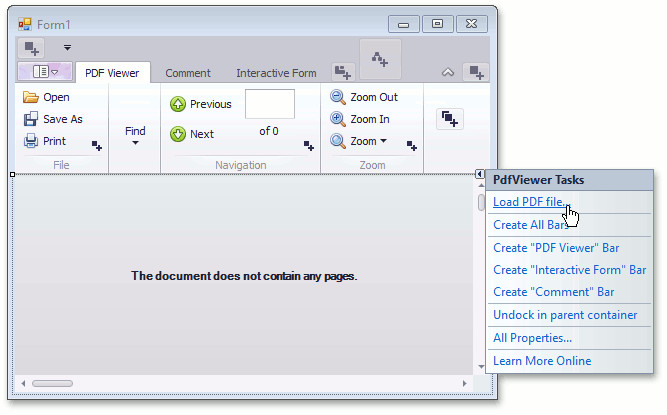
Task: Click the Zoom Out button label
Action: point(374,97)
